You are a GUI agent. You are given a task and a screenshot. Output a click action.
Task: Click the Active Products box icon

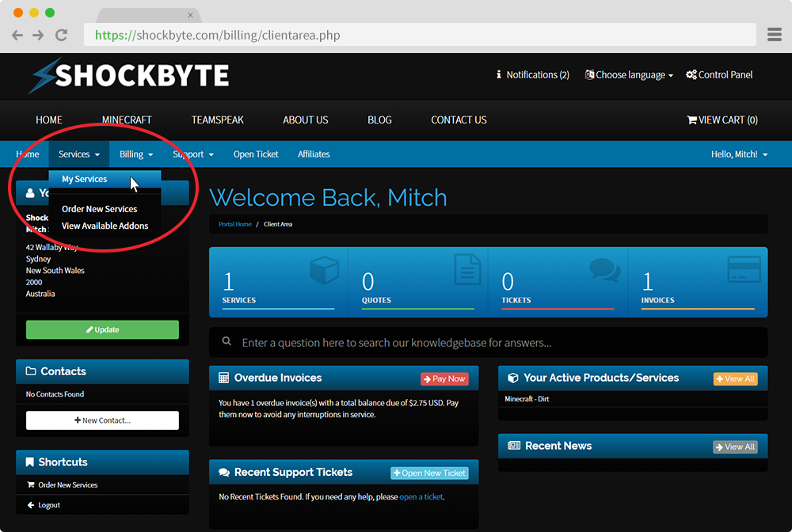[x=513, y=378]
